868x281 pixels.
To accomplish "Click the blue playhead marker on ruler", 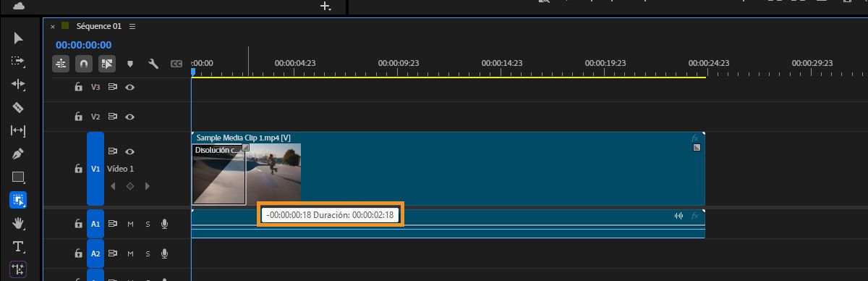I will 193,72.
